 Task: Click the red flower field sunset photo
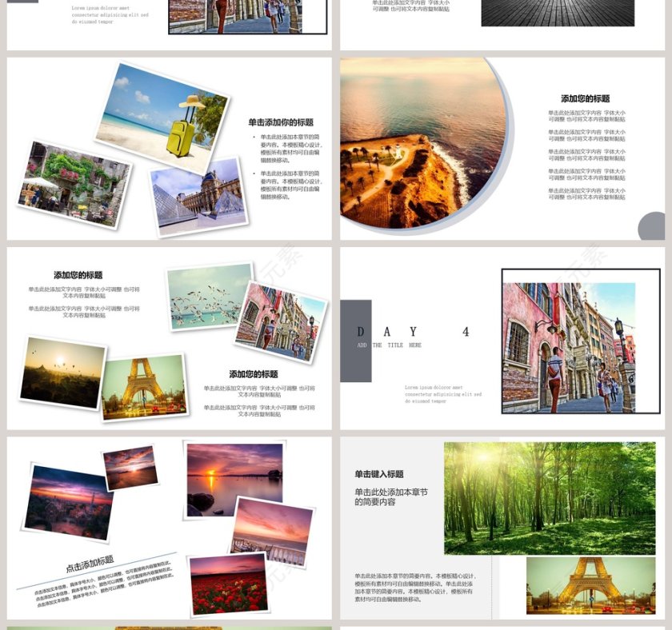[229, 584]
